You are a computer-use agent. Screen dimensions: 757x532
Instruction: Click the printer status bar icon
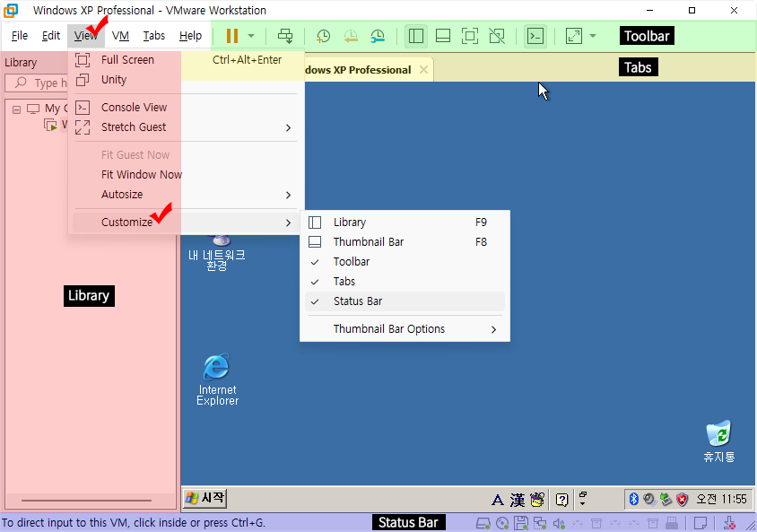coord(672,523)
